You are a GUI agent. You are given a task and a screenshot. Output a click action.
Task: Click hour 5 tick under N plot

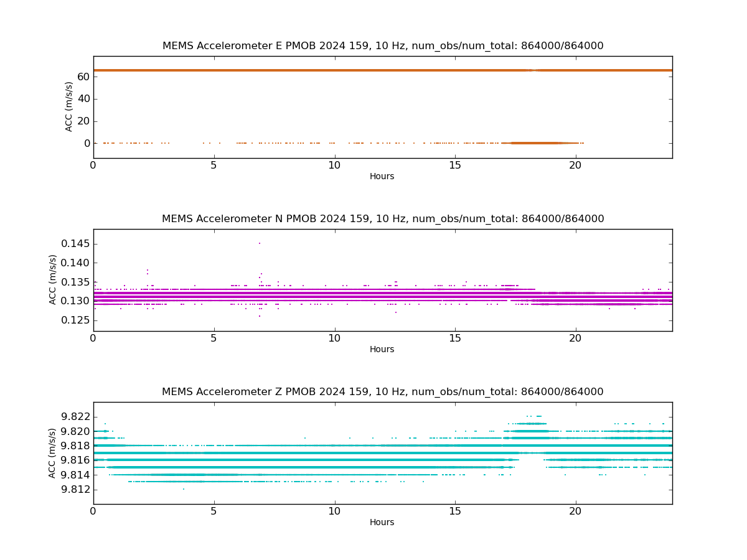tap(214, 338)
